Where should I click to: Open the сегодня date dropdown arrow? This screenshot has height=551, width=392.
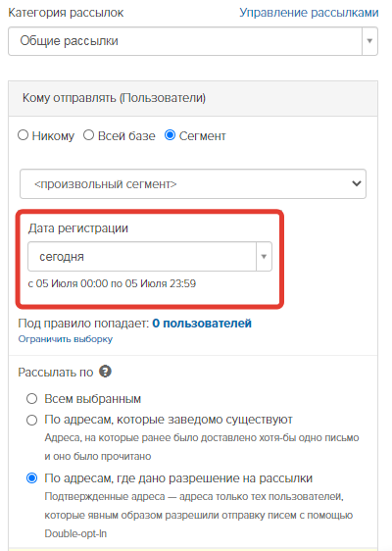(264, 257)
